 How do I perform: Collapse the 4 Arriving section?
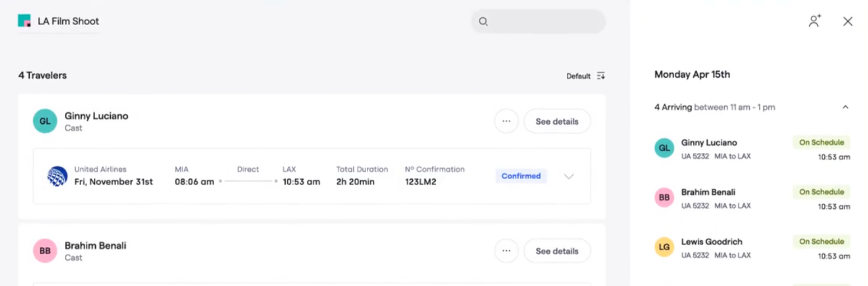846,107
